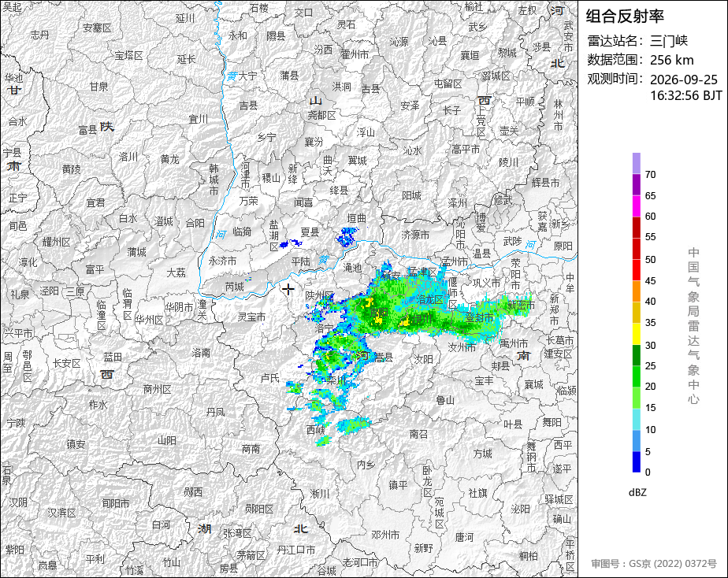
Task: Click the 洛南 map label
Action: (x=201, y=353)
